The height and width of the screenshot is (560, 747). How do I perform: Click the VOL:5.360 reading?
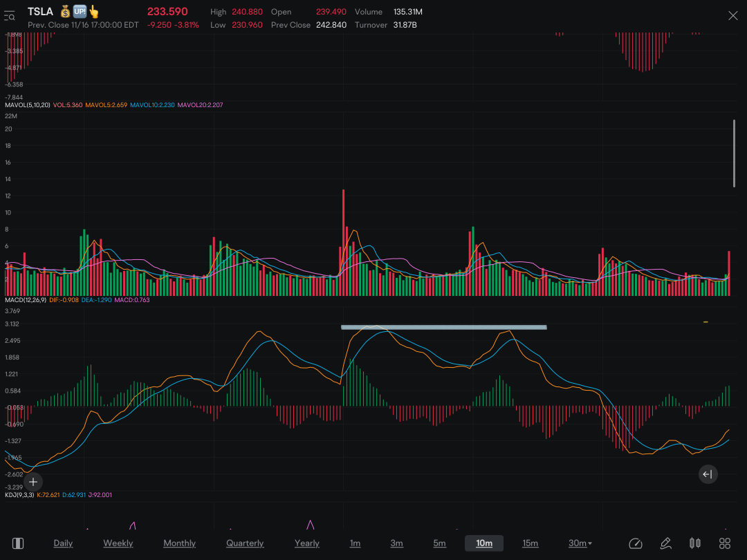click(x=68, y=105)
